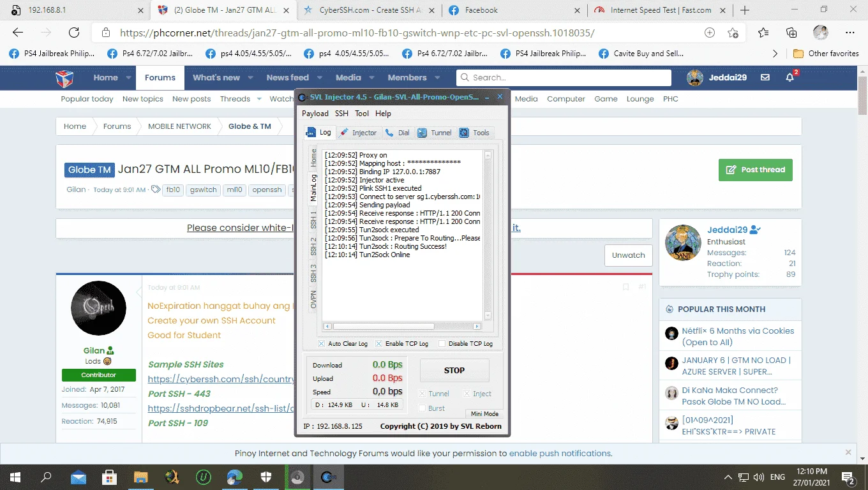
Task: Toggle the Auto Clear Log checkbox
Action: click(x=322, y=344)
